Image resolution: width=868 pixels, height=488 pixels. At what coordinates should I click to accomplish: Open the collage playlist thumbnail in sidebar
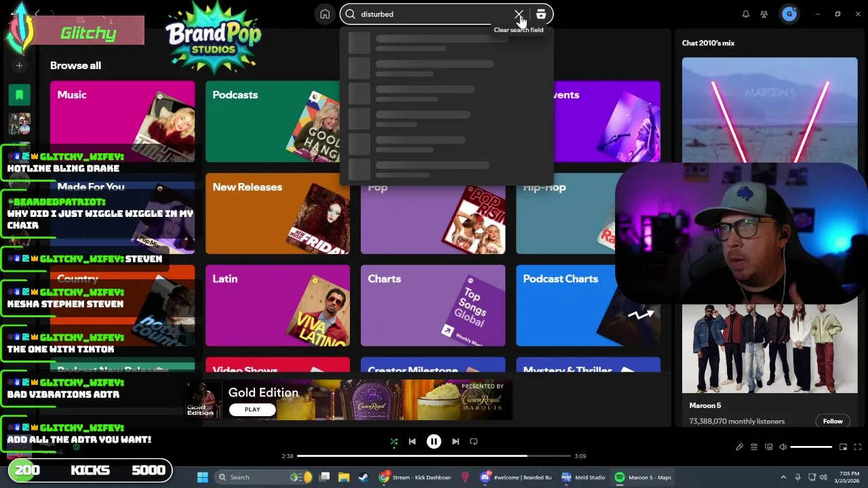click(x=20, y=124)
